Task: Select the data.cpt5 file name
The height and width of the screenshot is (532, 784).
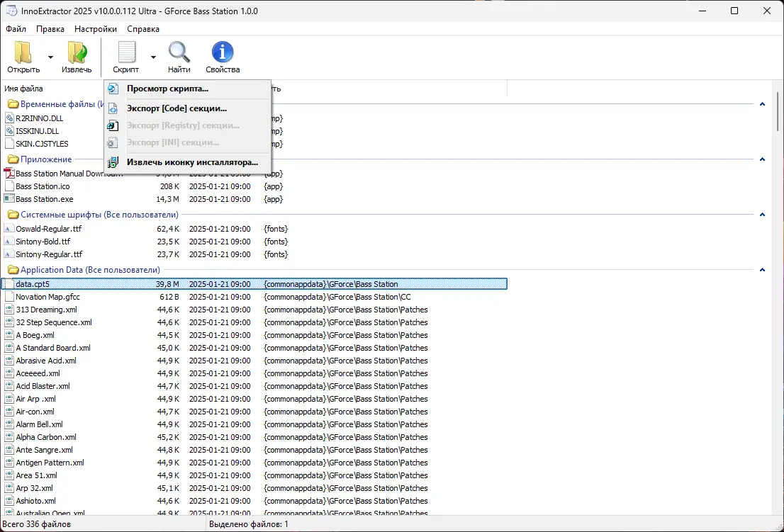Action: [x=33, y=284]
